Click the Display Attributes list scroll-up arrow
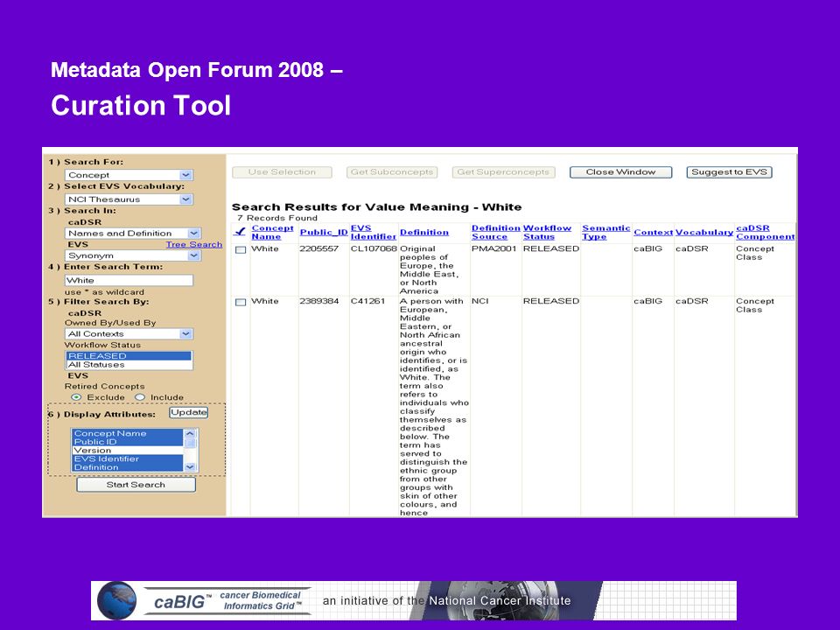840x630 pixels. [190, 433]
